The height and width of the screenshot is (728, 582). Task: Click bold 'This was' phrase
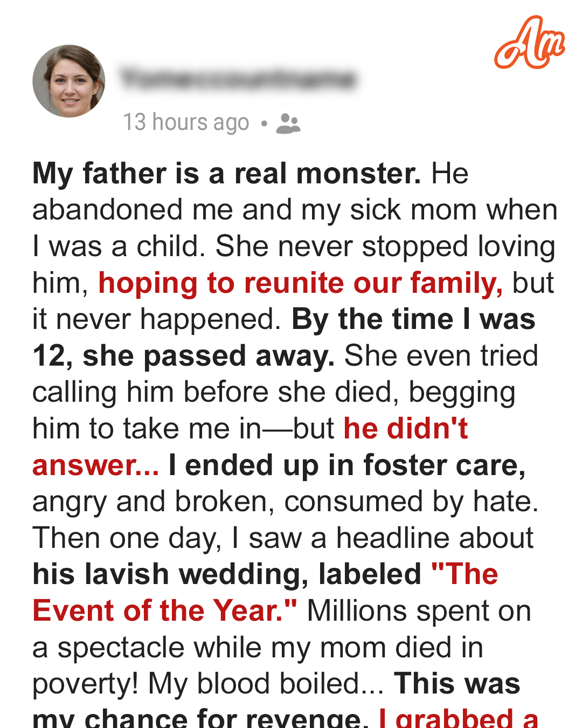(457, 684)
